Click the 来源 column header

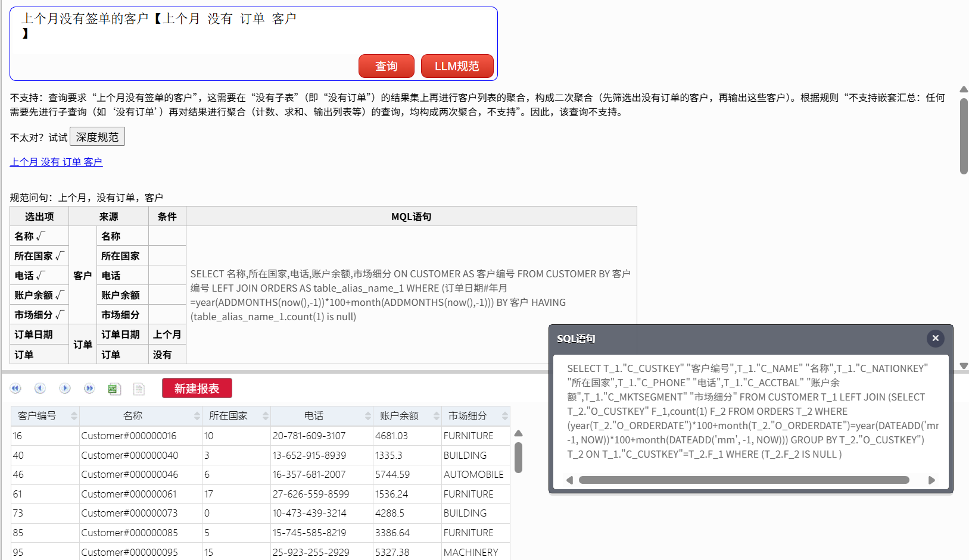point(108,217)
